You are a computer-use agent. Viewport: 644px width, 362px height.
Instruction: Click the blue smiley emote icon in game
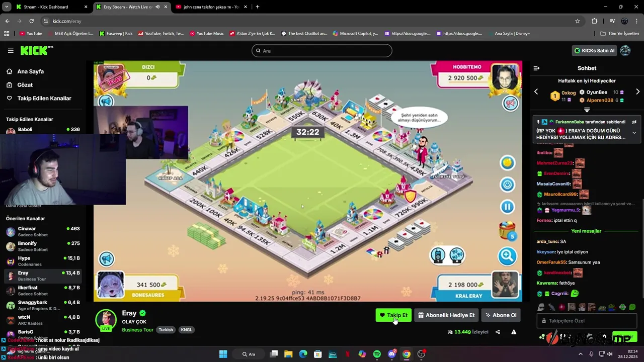[507, 185]
